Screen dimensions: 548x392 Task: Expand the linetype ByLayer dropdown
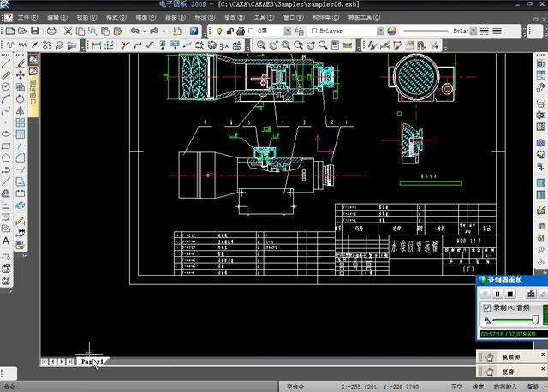click(475, 31)
